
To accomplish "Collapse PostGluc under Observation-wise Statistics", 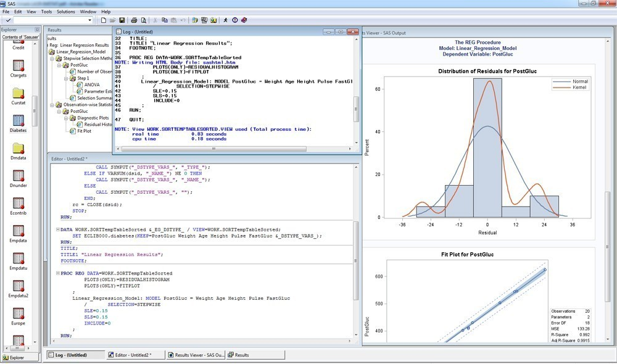I will [x=59, y=112].
